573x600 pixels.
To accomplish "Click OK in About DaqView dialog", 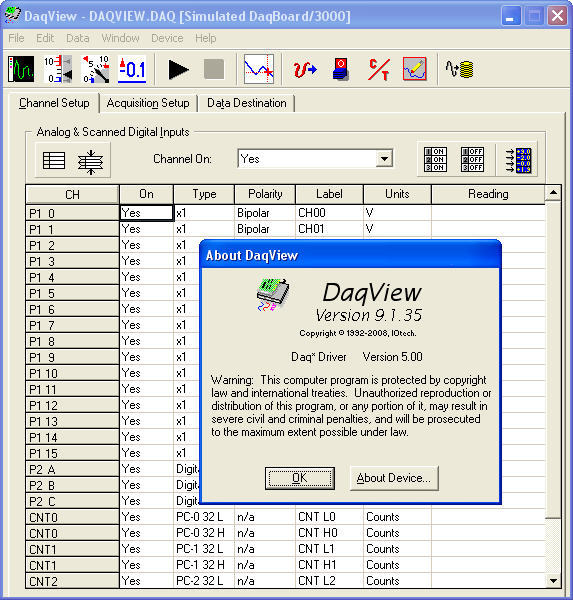I will [300, 478].
